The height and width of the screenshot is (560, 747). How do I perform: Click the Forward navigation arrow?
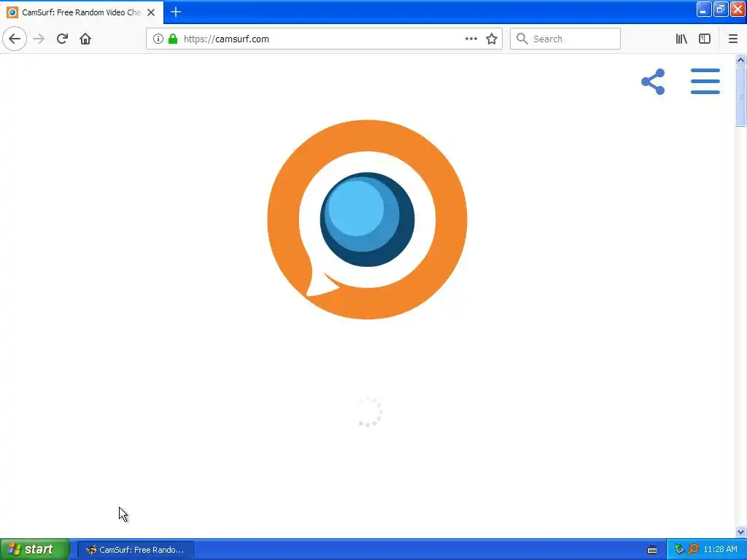point(39,39)
